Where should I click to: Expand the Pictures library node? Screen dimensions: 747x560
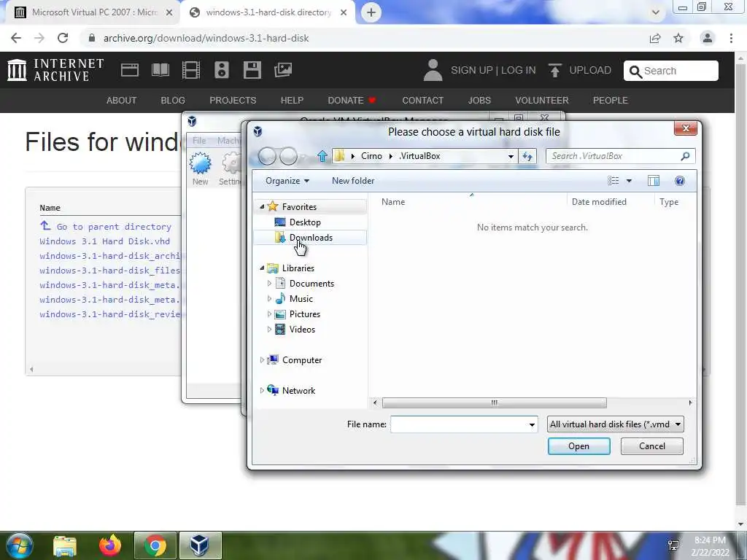269,314
